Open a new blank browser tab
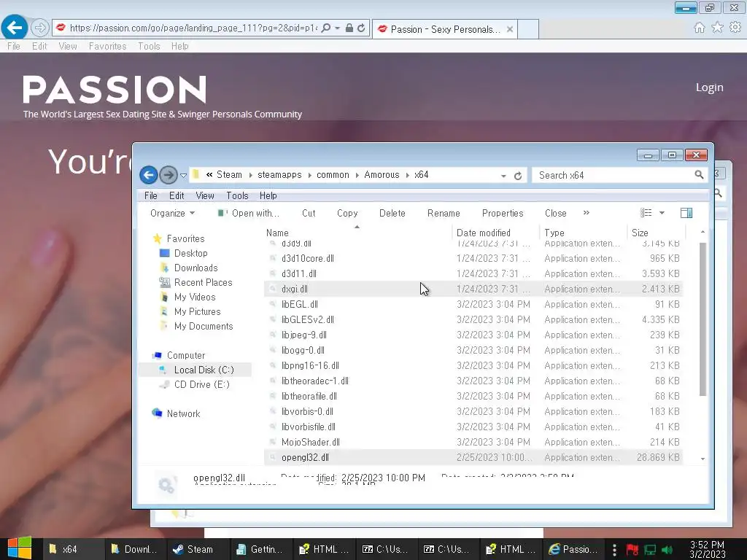The width and height of the screenshot is (747, 560). tap(528, 29)
